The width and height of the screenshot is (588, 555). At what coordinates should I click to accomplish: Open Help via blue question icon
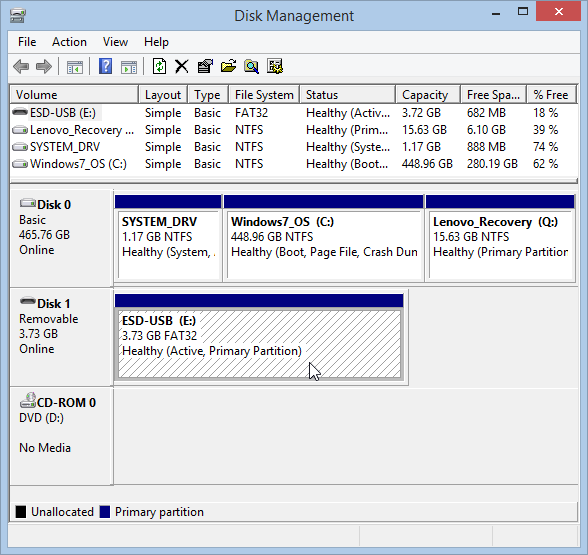(105, 66)
